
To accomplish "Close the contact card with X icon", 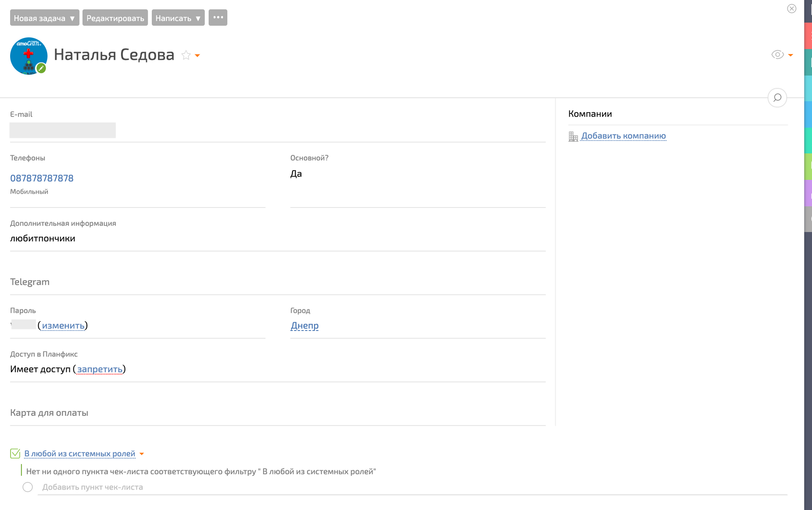I will pos(791,9).
